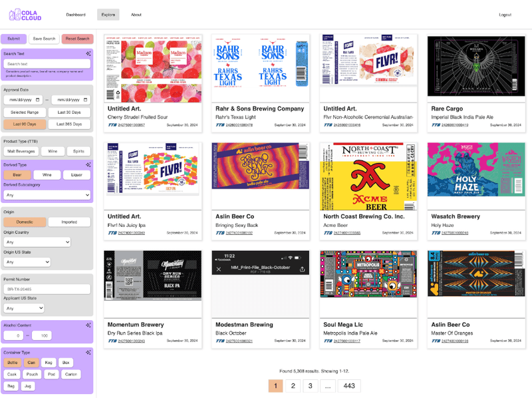The width and height of the screenshot is (532, 398).
Task: Open the calendar picker for the end approval date
Action: [85, 100]
